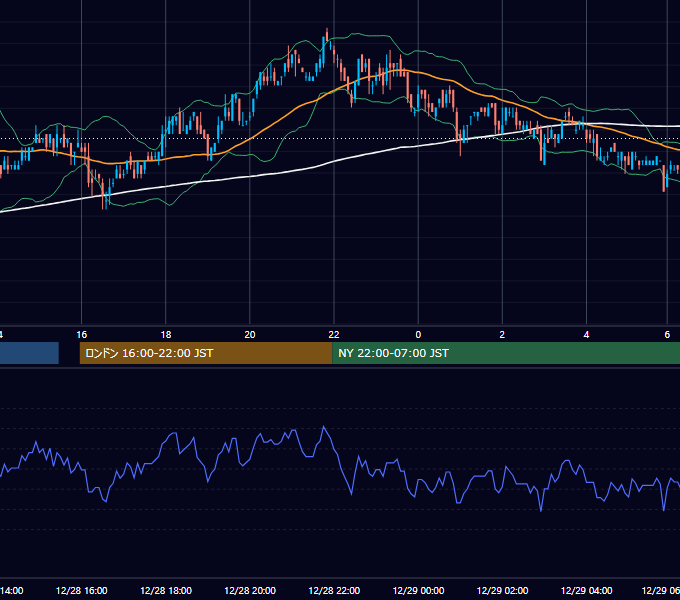The height and width of the screenshot is (600, 680).
Task: Click the 12/28 18:00 time label
Action: point(166,590)
